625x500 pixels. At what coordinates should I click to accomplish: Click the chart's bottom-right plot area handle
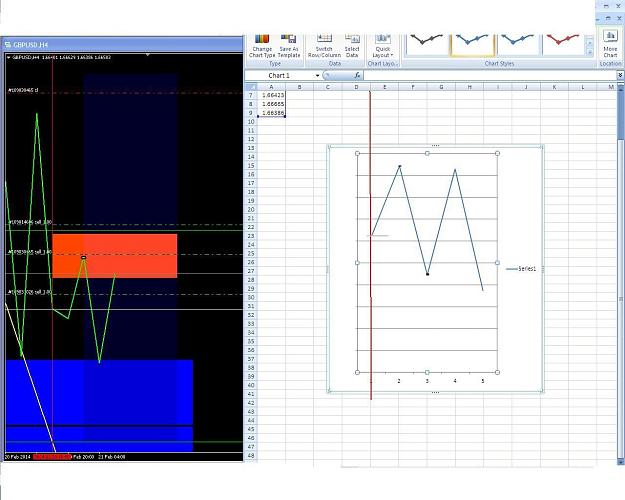(497, 372)
